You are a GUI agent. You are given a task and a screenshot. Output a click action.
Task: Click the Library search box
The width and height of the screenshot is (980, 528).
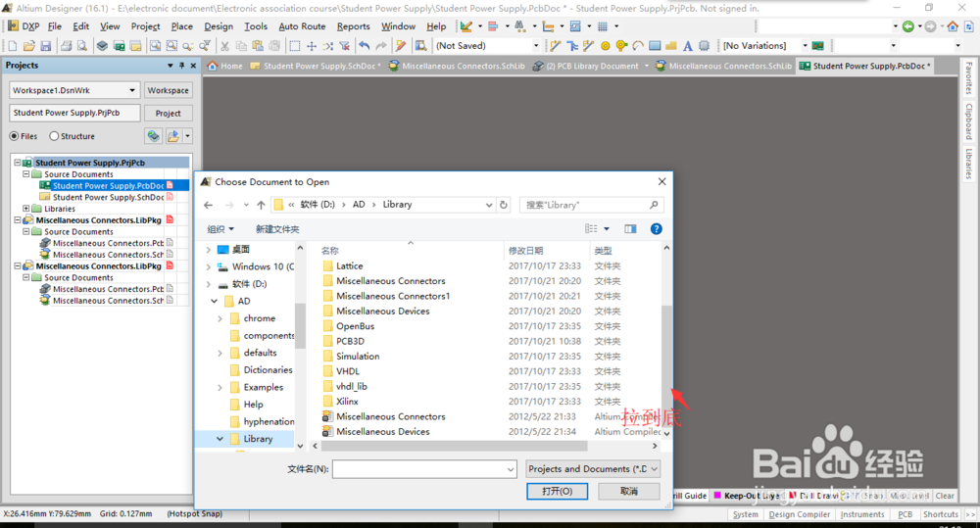click(591, 205)
